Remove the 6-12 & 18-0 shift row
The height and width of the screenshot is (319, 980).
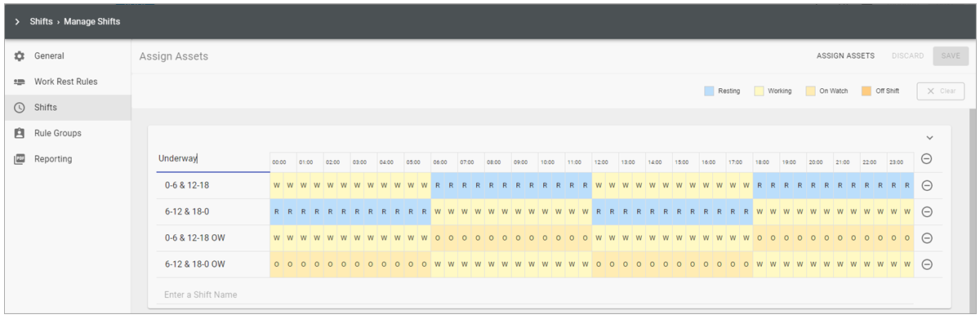[x=926, y=212]
